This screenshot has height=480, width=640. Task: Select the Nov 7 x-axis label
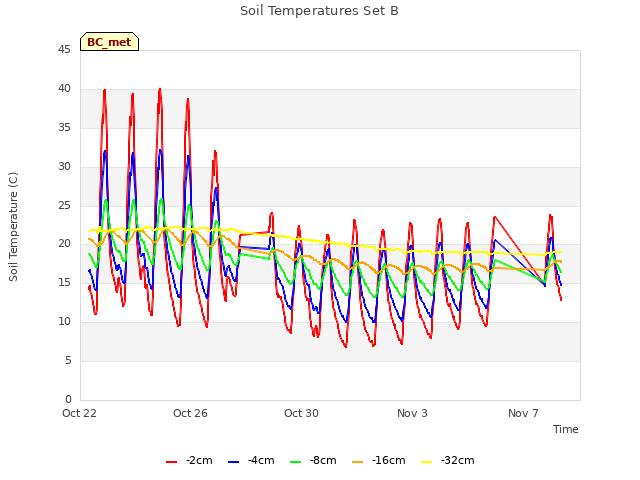click(523, 413)
